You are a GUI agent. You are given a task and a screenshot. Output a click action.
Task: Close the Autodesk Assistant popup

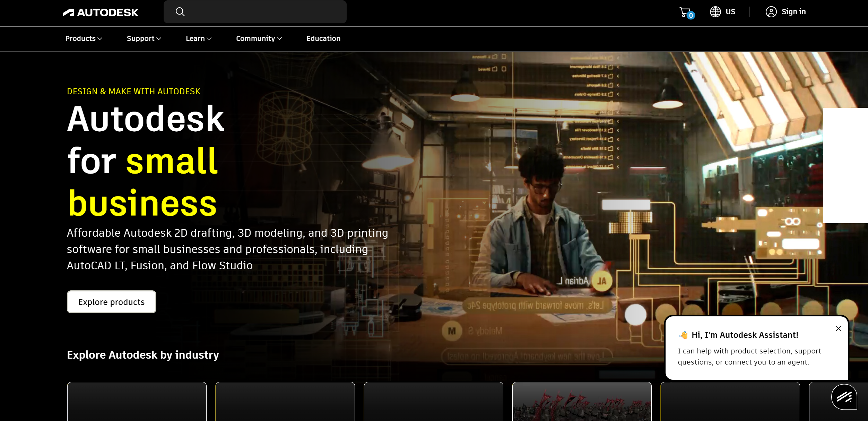[x=838, y=328]
